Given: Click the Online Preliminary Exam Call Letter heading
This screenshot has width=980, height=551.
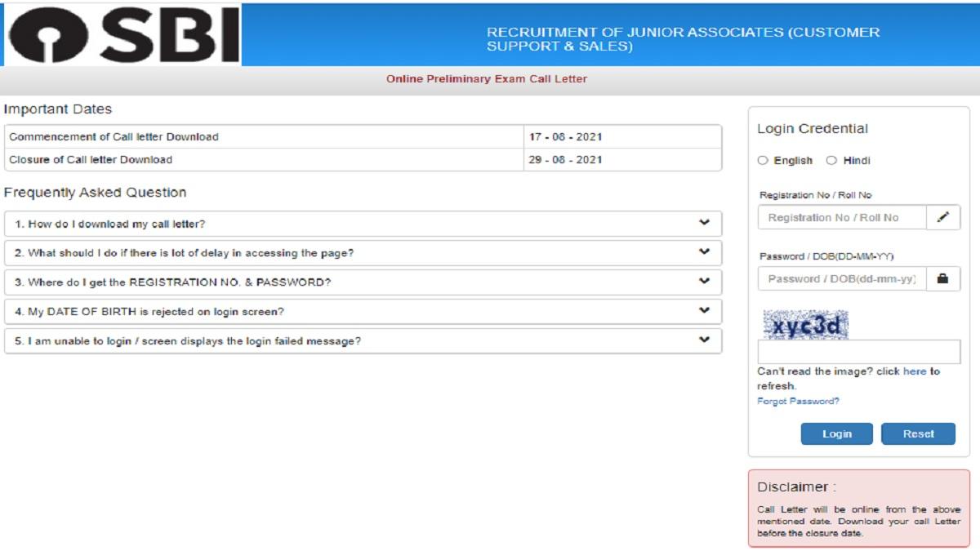Looking at the screenshot, I should tap(488, 78).
